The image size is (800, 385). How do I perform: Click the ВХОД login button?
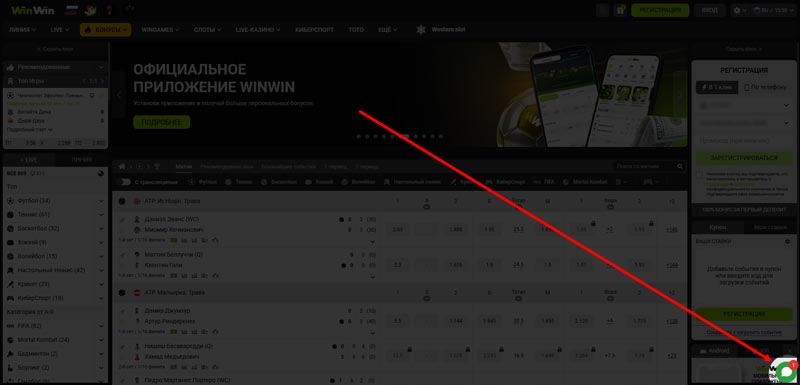click(709, 10)
